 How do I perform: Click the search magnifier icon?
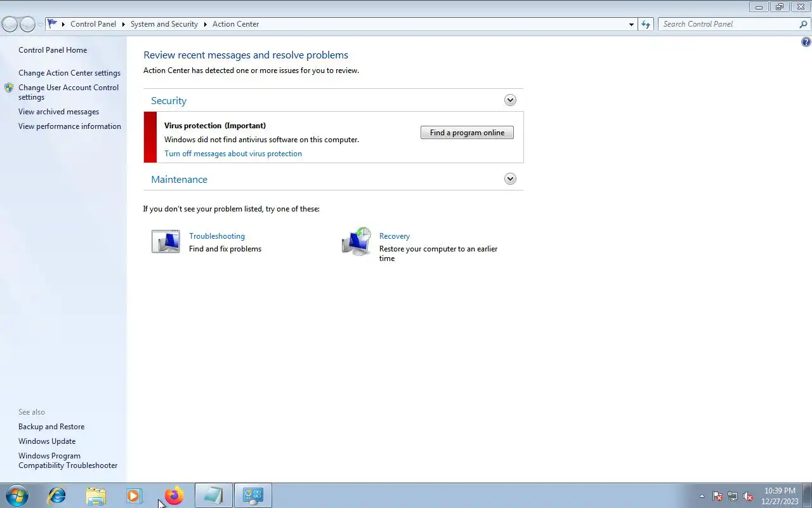pyautogui.click(x=803, y=24)
